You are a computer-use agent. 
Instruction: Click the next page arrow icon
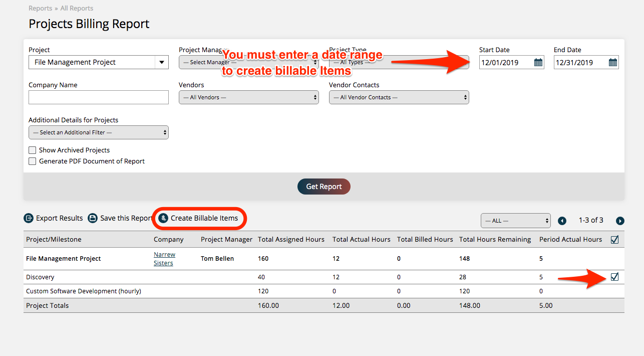(x=620, y=220)
